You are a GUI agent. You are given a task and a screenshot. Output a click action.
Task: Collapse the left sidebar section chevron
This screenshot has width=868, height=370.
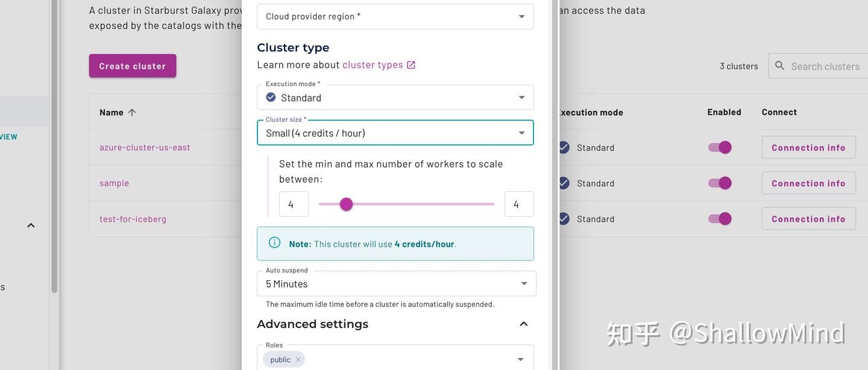31,225
